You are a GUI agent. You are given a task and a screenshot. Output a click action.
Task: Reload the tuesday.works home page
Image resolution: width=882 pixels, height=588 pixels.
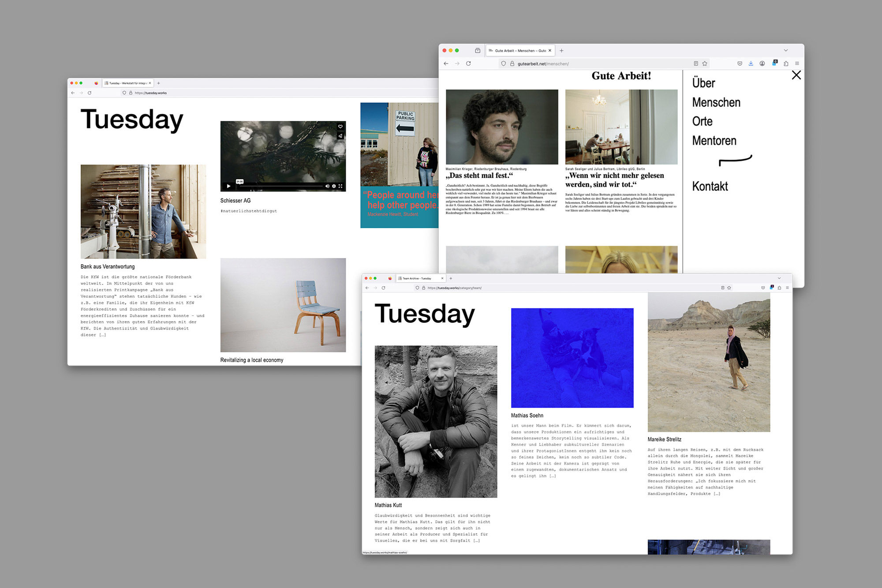click(x=90, y=93)
